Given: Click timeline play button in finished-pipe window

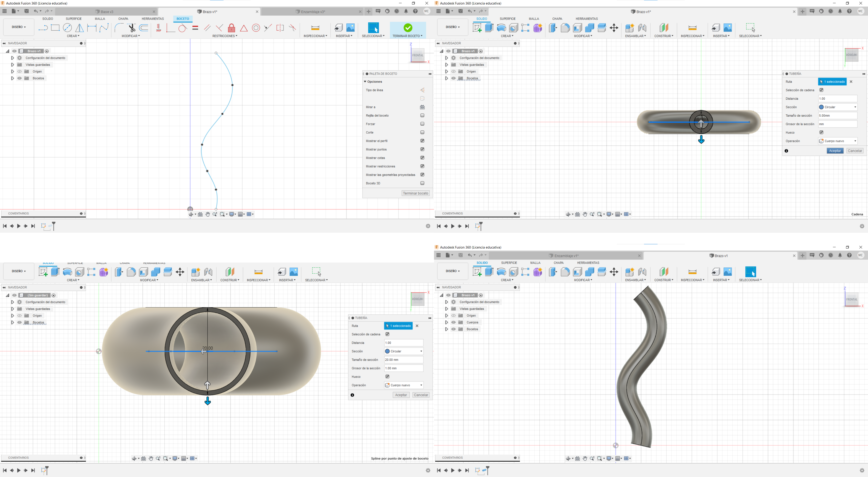Looking at the screenshot, I should (453, 470).
